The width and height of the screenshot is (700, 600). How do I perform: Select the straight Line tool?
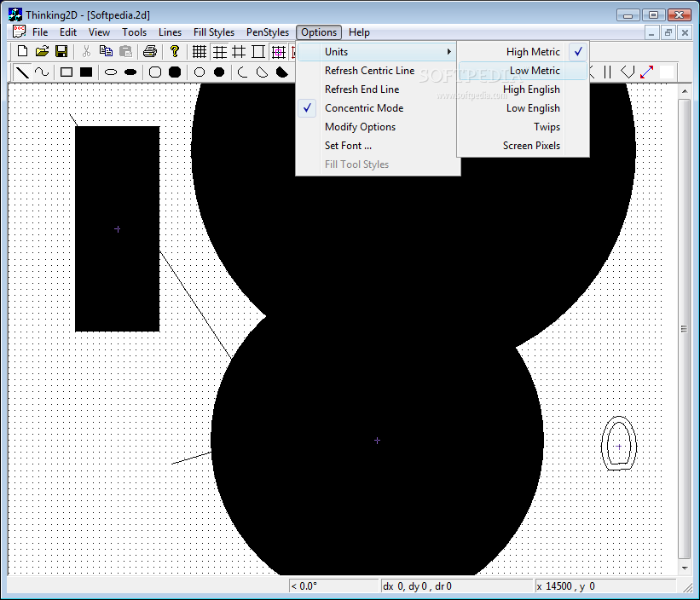(x=22, y=72)
